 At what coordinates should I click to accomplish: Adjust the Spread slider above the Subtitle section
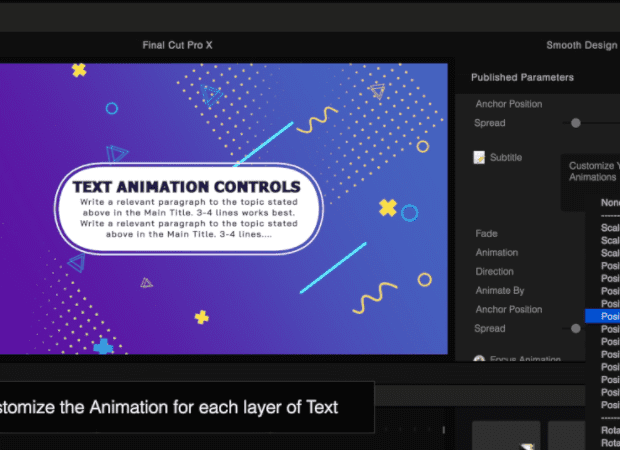pos(576,123)
